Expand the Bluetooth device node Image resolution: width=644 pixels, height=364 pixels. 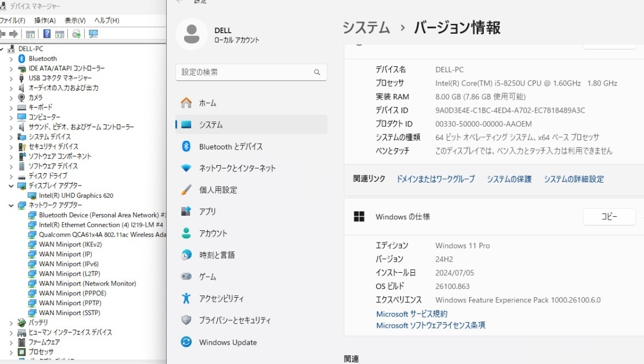point(11,58)
